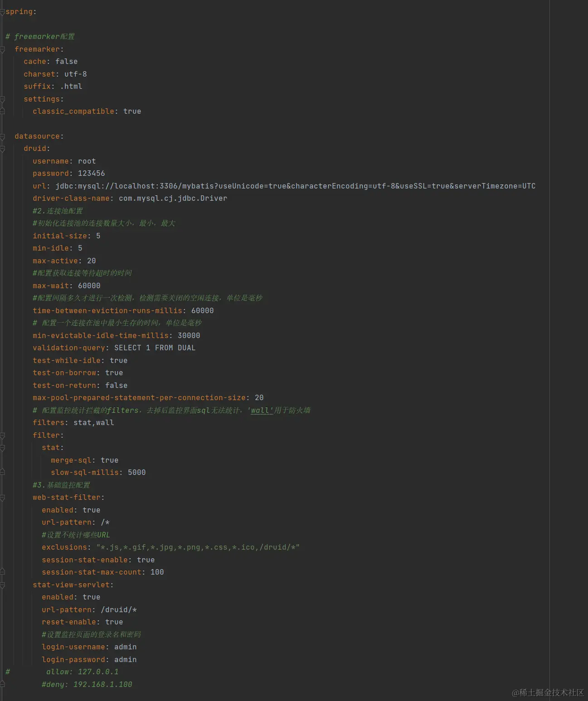This screenshot has height=701, width=588.
Task: Click the 'cache' key
Action: (x=35, y=62)
